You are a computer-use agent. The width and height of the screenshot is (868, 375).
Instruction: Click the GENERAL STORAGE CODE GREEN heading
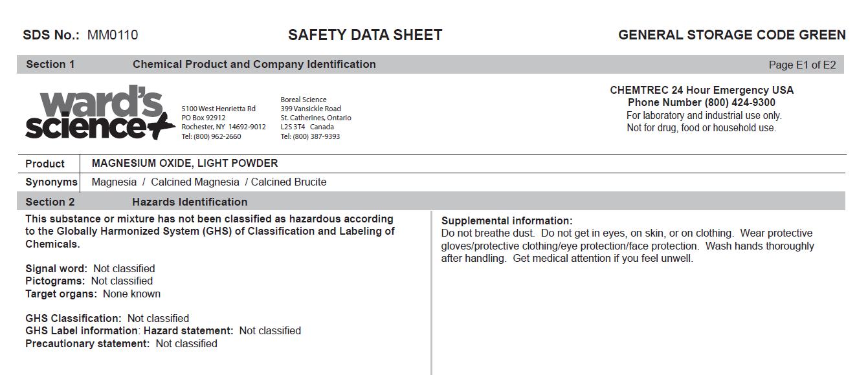click(x=731, y=35)
